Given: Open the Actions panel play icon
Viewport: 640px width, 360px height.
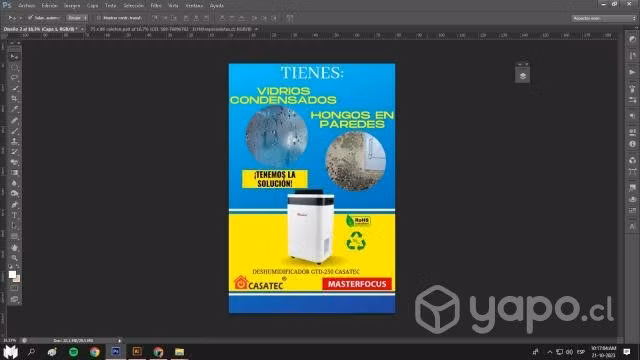Looking at the screenshot, I should coord(632,72).
